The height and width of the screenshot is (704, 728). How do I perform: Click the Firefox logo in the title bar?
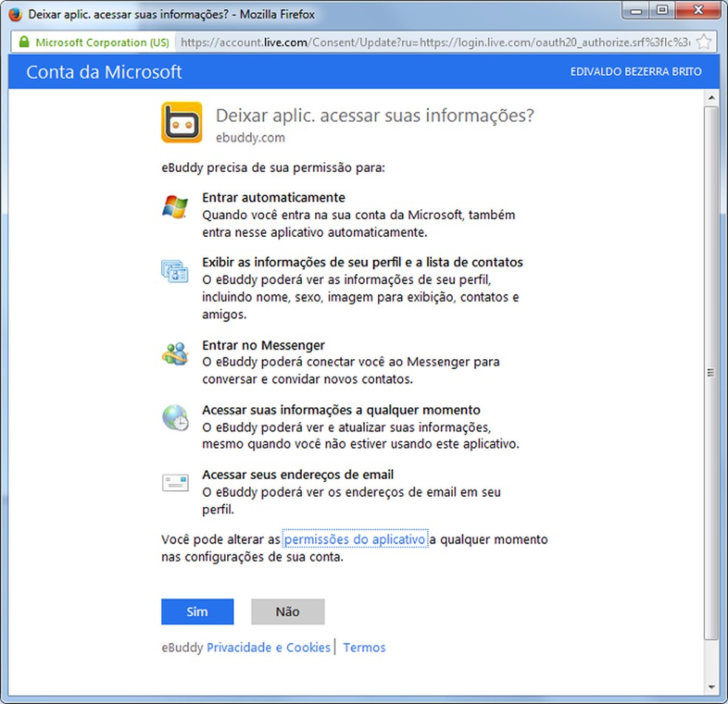coord(16,14)
